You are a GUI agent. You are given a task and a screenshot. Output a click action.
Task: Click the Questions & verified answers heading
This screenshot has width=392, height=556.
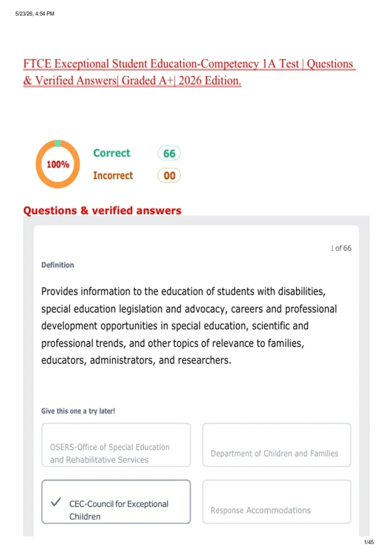click(x=102, y=210)
